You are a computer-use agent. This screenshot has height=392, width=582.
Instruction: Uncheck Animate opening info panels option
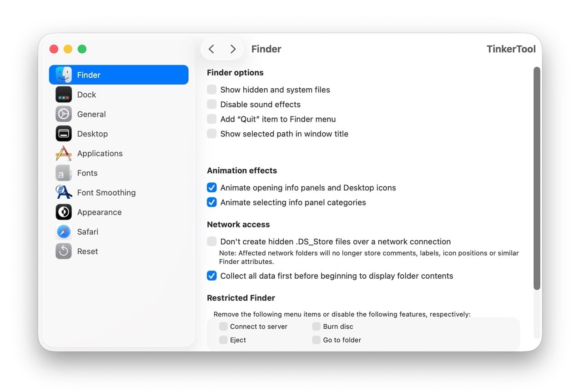[x=211, y=187]
